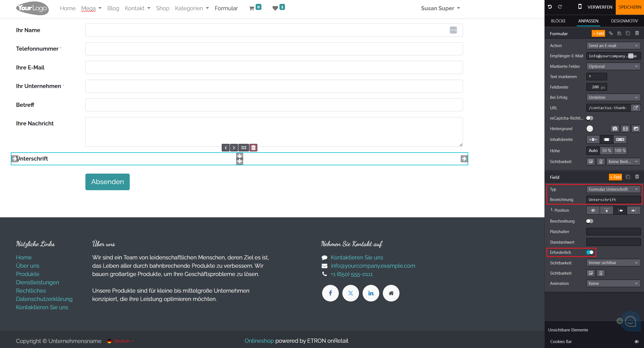
Task: Click the Absenden submit button
Action: tap(108, 182)
